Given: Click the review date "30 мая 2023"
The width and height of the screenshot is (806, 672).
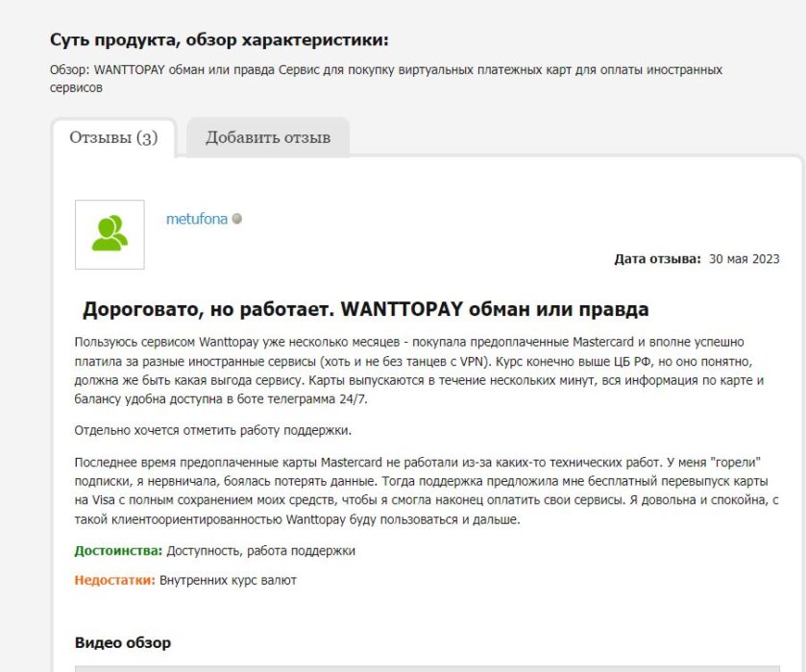Looking at the screenshot, I should 744,259.
